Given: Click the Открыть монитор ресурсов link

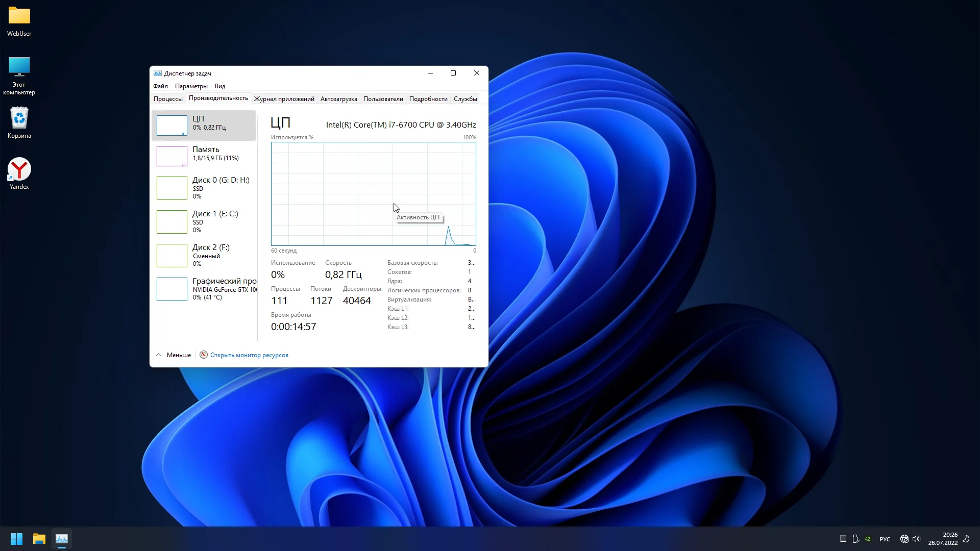Looking at the screenshot, I should point(249,355).
